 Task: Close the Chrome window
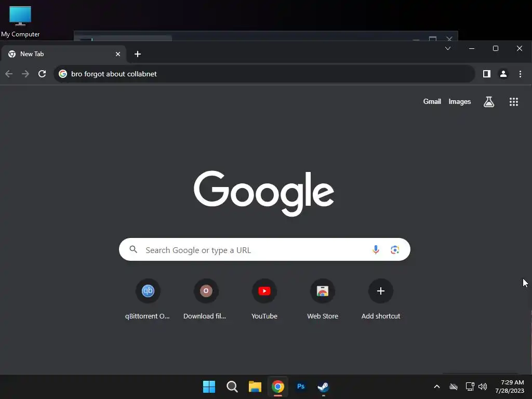click(x=520, y=48)
